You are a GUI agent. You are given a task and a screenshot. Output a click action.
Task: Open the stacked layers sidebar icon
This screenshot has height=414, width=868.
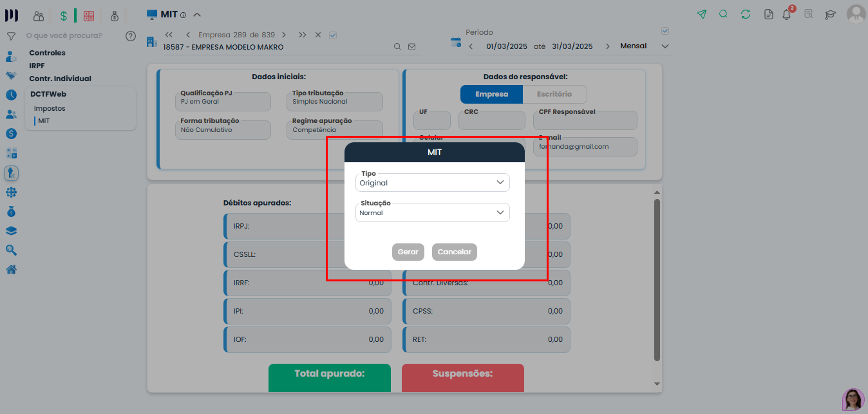[11, 231]
